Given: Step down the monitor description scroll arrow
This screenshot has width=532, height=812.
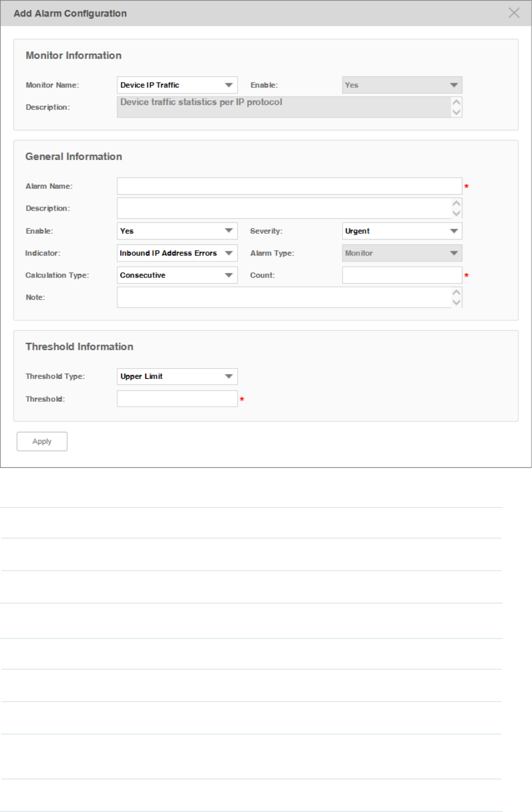Looking at the screenshot, I should tap(457, 112).
